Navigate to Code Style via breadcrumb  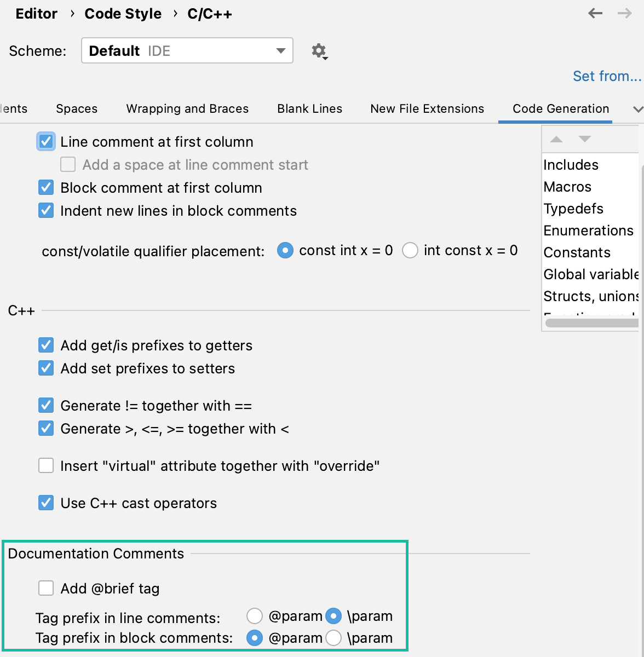click(123, 13)
